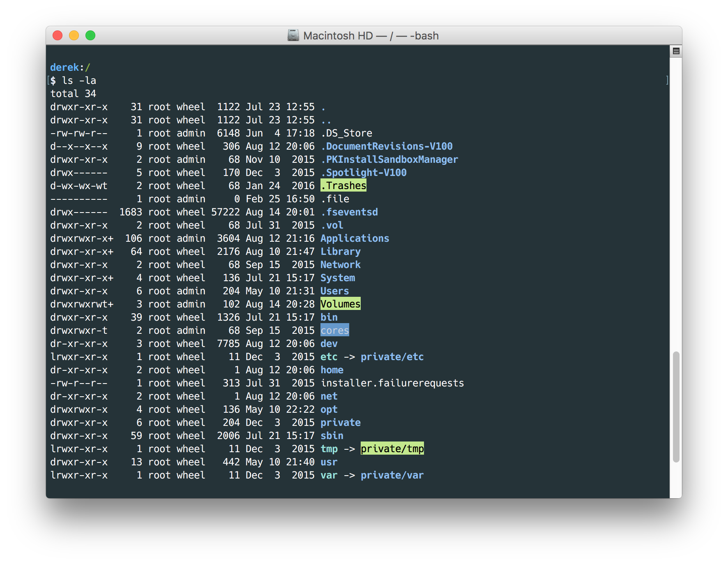Click the '----------' permissions of .file

pyautogui.click(x=79, y=199)
